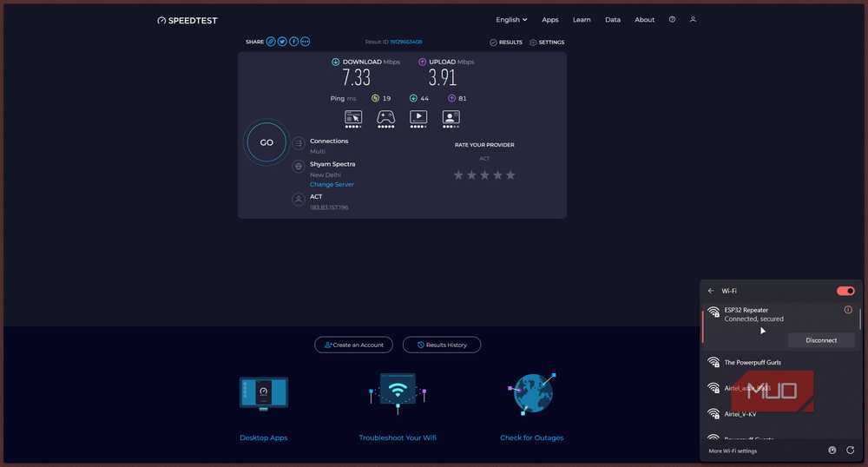
Task: Refresh the Wi-Fi network list
Action: pos(851,451)
